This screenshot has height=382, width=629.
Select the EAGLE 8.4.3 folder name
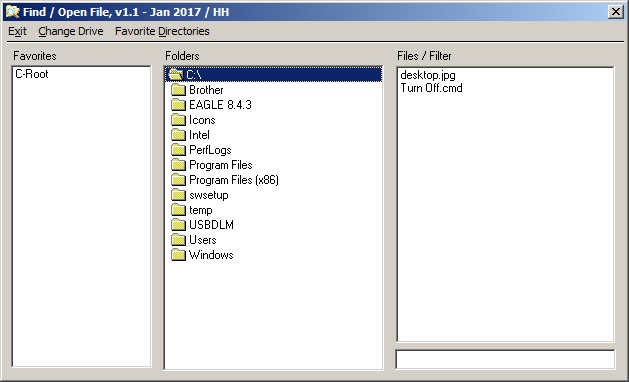[x=220, y=105]
